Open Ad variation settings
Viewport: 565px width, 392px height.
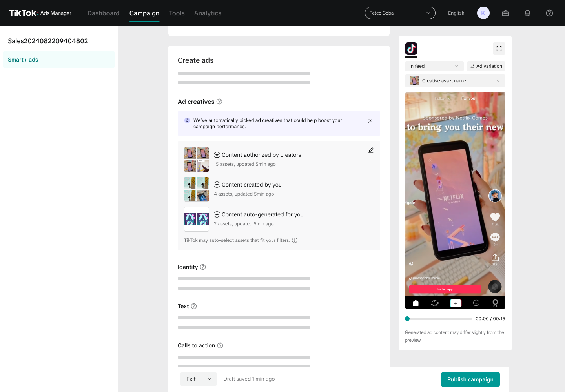coord(486,66)
